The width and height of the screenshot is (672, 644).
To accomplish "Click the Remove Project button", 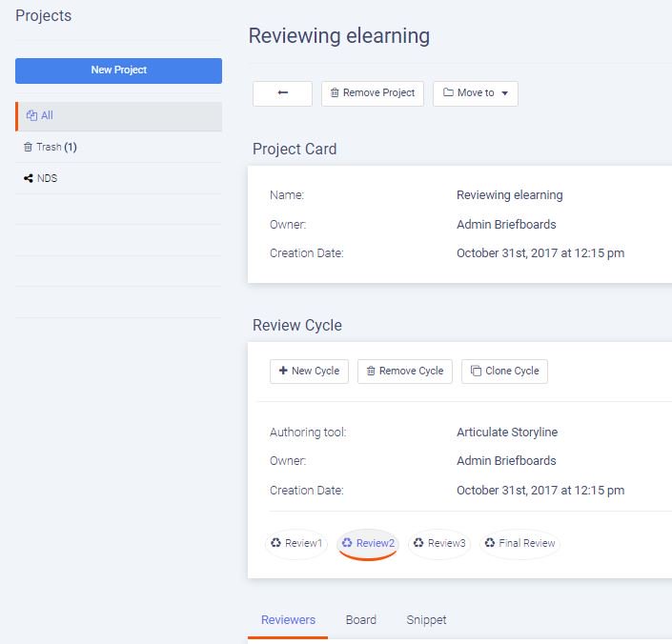I will click(x=373, y=93).
